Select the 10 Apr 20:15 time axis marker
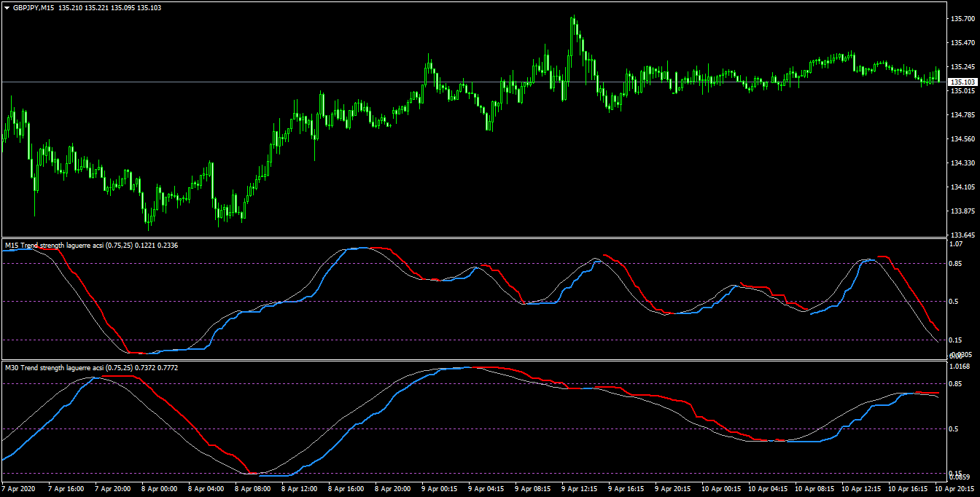This screenshot has width=980, height=497. pyautogui.click(x=957, y=489)
